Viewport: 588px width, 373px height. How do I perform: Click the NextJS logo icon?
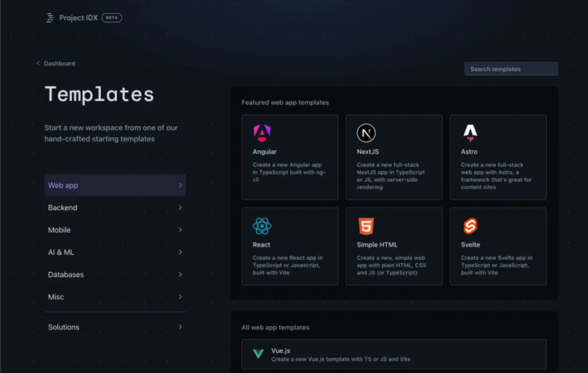point(366,133)
